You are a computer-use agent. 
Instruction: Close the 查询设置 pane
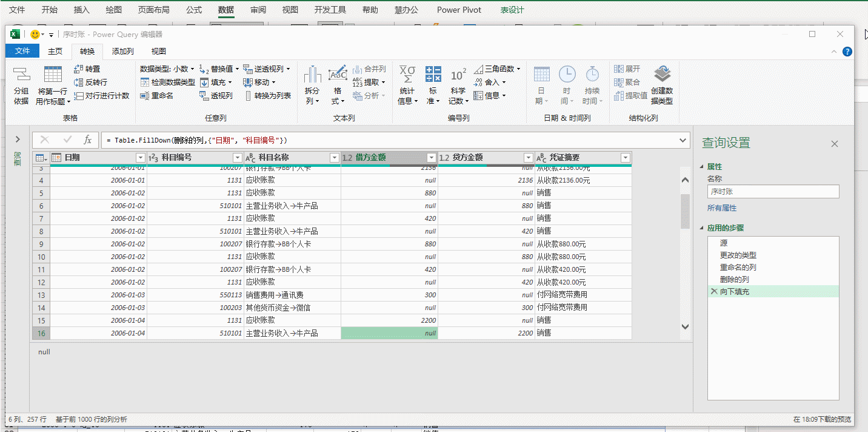pyautogui.click(x=835, y=144)
